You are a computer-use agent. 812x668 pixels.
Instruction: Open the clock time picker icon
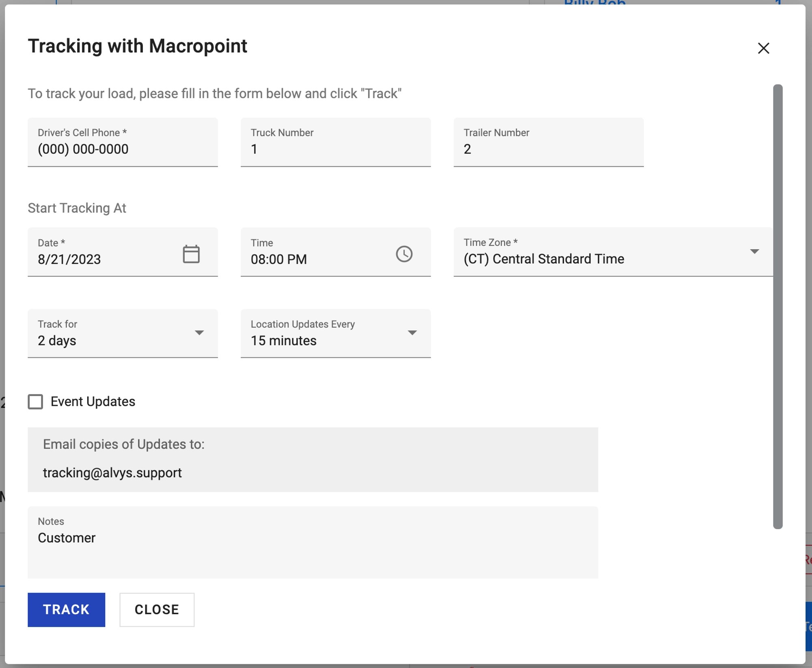point(404,254)
